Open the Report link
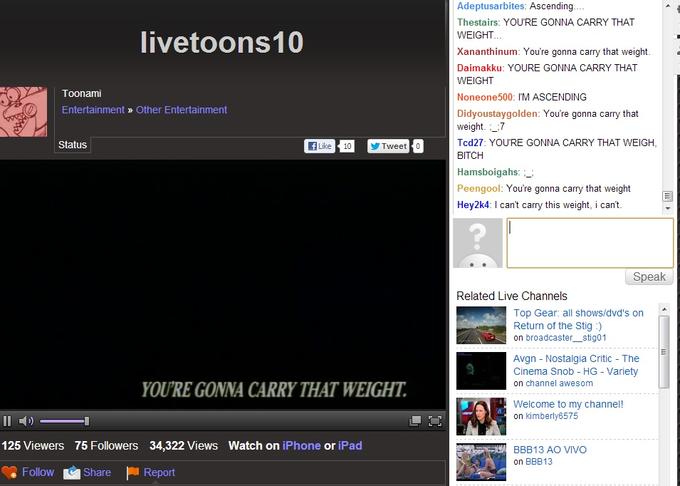This screenshot has width=680, height=486. [x=159, y=472]
